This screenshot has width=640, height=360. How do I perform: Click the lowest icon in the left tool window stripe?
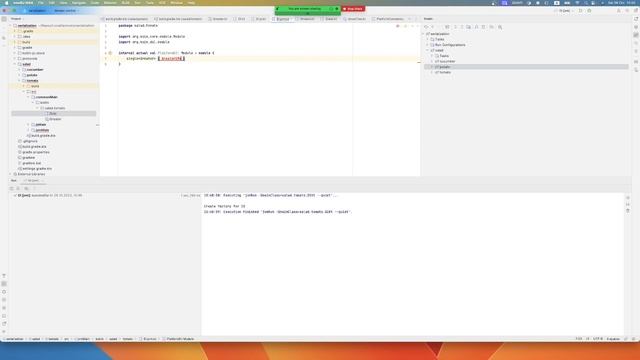coord(4,331)
